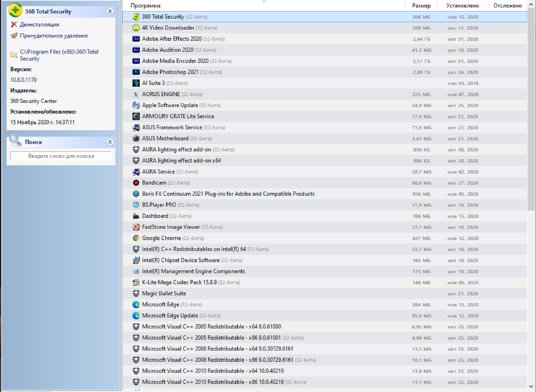This screenshot has height=392, width=536.
Task: Select Microsoft Visual C++ 2008 Redistributable x86 9.0.30729.6161
Action: (324, 360)
